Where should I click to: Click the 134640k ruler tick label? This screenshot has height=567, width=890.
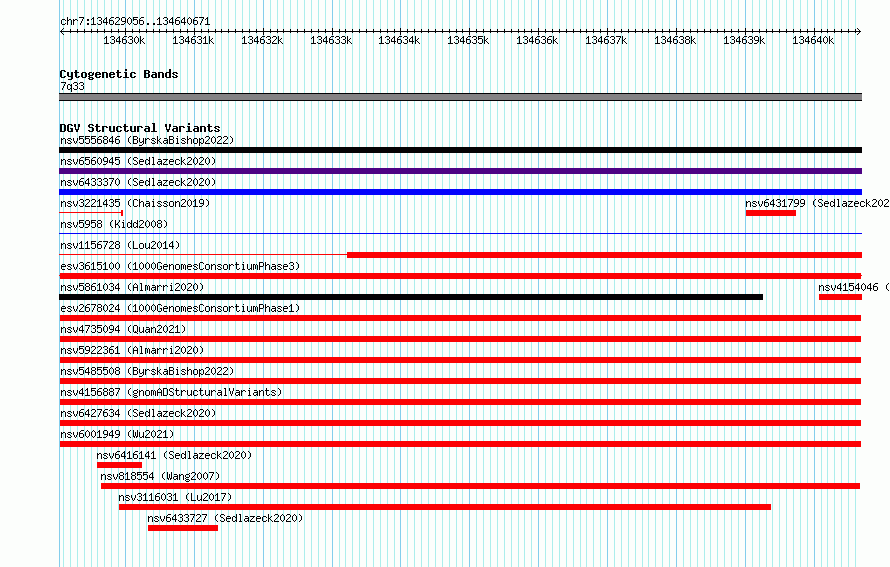click(813, 41)
